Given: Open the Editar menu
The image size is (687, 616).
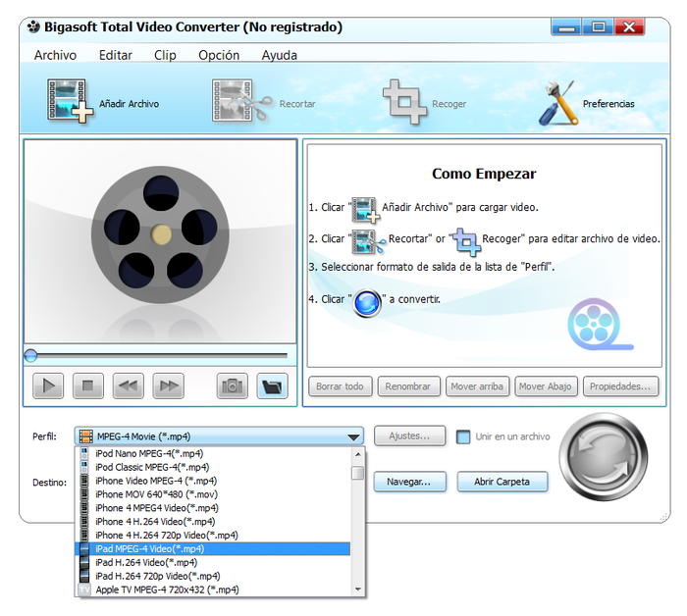Looking at the screenshot, I should pyautogui.click(x=115, y=55).
